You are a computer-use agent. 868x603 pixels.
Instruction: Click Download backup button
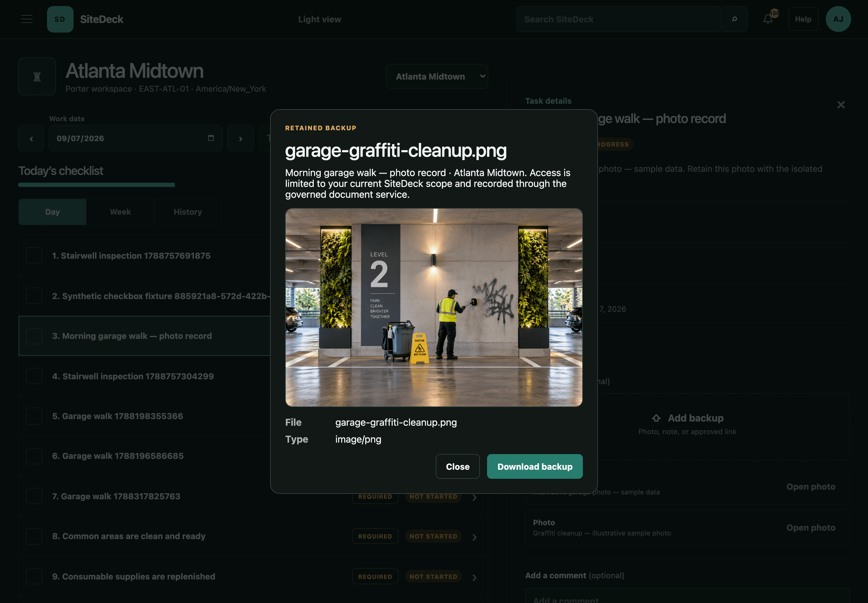point(534,467)
